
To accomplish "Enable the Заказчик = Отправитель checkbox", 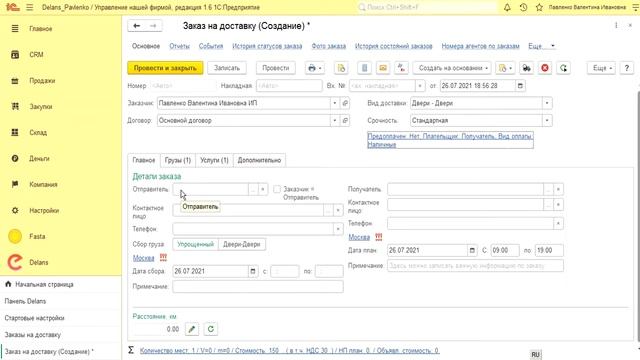I will 277,189.
